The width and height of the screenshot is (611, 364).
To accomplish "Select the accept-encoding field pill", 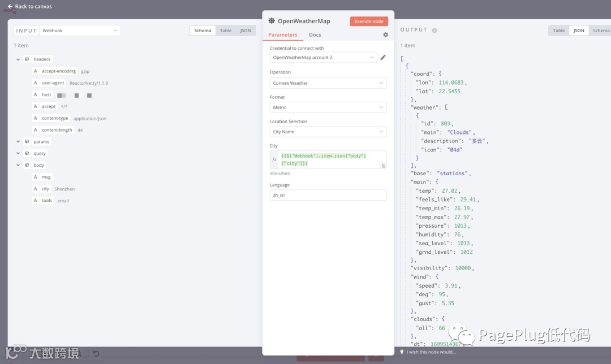I will click(54, 71).
